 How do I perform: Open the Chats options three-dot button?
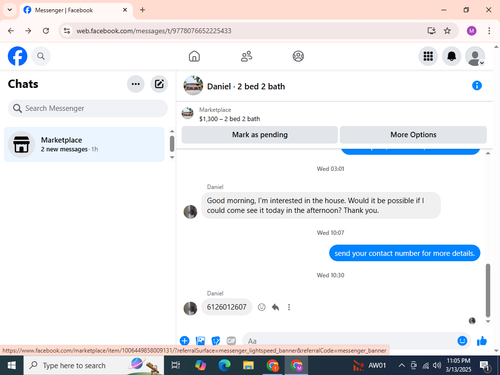click(136, 84)
